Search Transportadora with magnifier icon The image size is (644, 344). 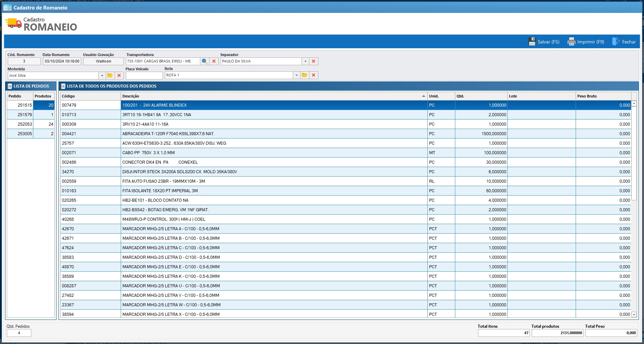click(x=204, y=61)
